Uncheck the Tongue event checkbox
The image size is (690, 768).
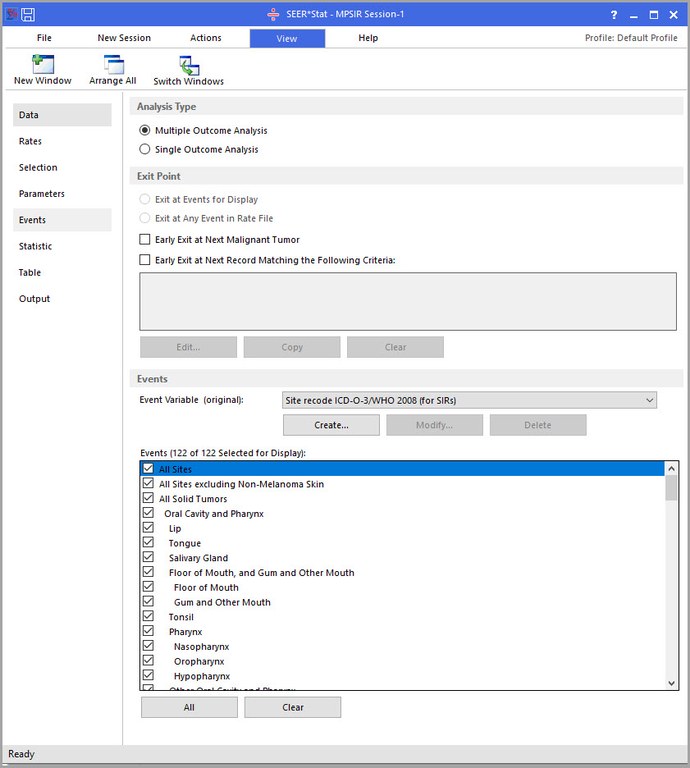149,543
